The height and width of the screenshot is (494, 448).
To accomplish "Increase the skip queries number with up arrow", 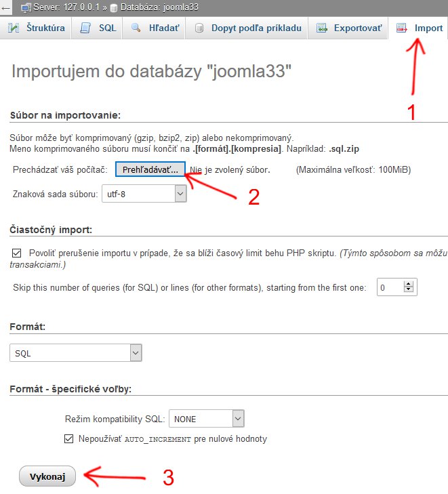I will tap(409, 284).
